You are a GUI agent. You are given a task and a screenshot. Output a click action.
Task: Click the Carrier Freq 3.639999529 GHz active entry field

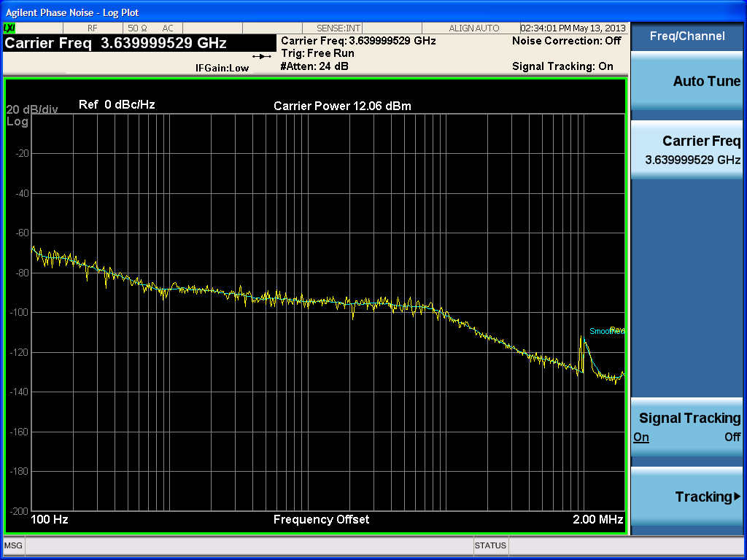coord(139,43)
